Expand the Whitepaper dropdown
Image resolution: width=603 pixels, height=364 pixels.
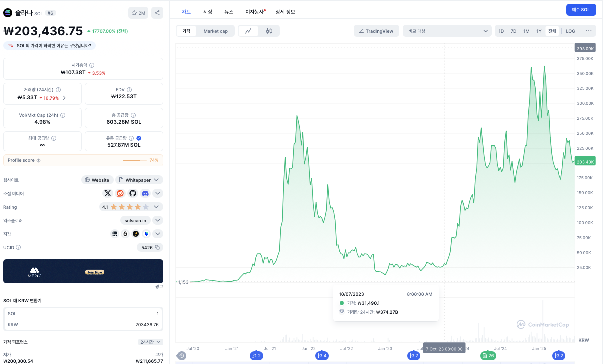pos(139,180)
